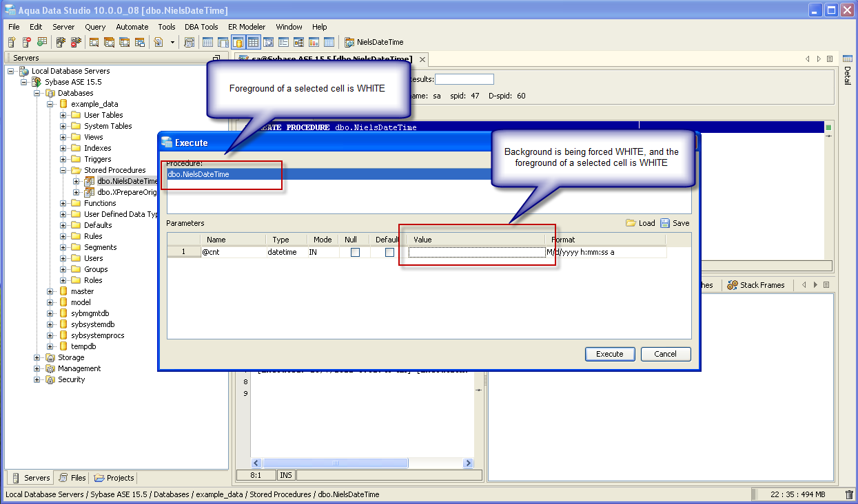Collapse the Local Database Servers node

tap(11, 71)
